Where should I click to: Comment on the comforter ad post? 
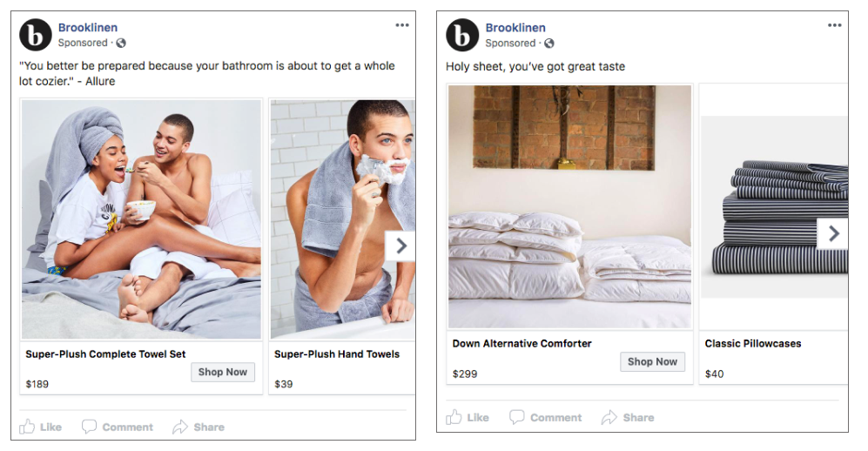pyautogui.click(x=545, y=417)
